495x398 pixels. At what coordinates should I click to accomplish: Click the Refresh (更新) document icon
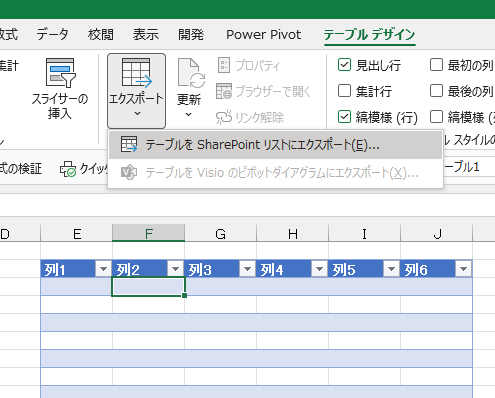coord(191,73)
